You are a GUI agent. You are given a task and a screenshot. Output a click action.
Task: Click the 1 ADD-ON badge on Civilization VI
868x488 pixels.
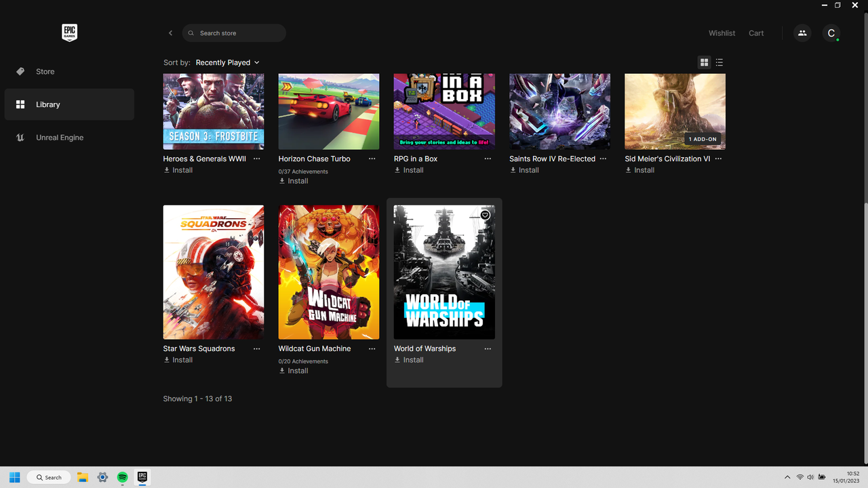coord(703,139)
